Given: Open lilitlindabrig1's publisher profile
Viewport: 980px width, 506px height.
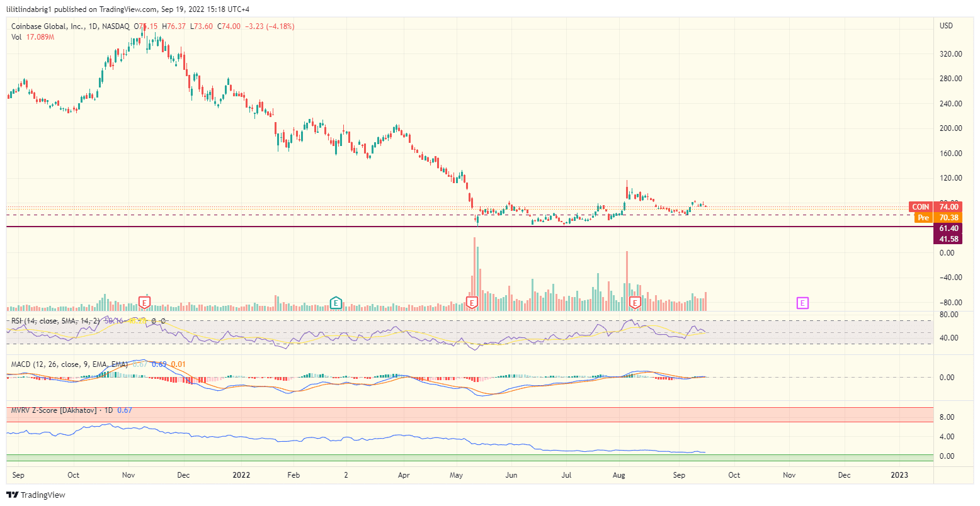Looking at the screenshot, I should click(x=30, y=9).
